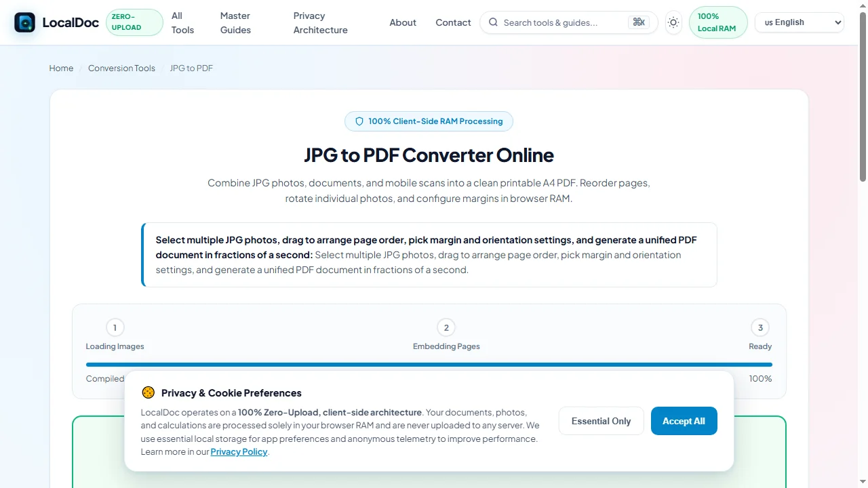Click the JPG to PDF breadcrumb
The image size is (868, 488).
pyautogui.click(x=191, y=68)
